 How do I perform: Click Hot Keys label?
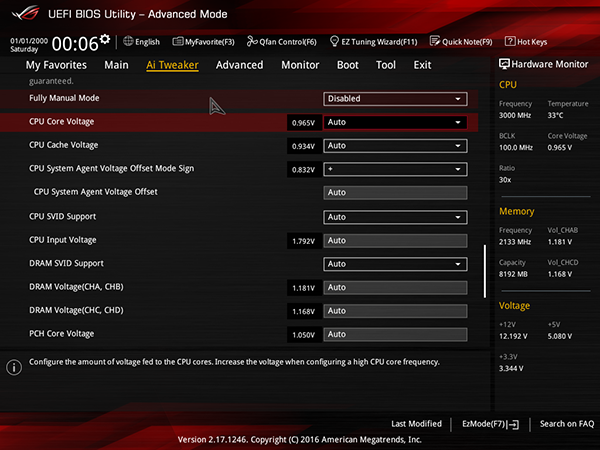[x=532, y=42]
